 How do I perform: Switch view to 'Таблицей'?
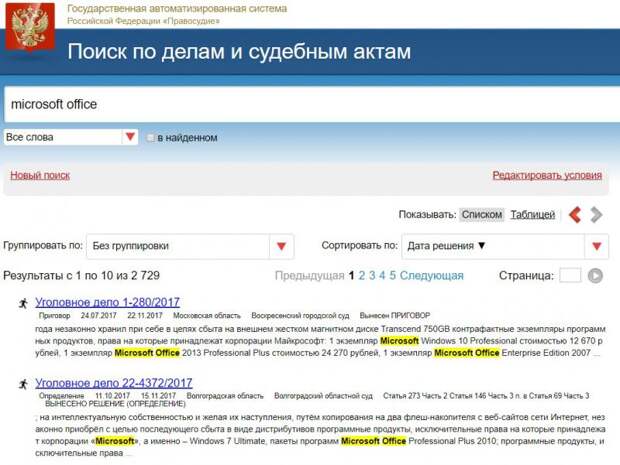click(533, 215)
